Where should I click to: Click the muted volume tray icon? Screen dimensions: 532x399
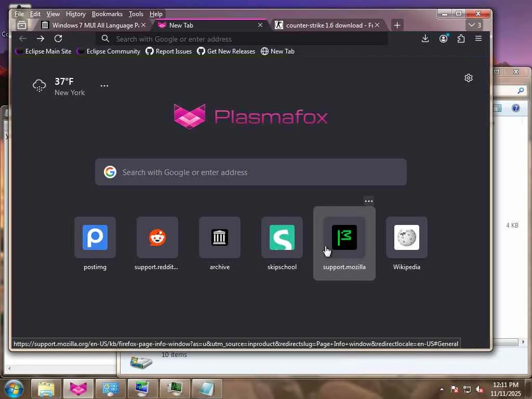[480, 389]
